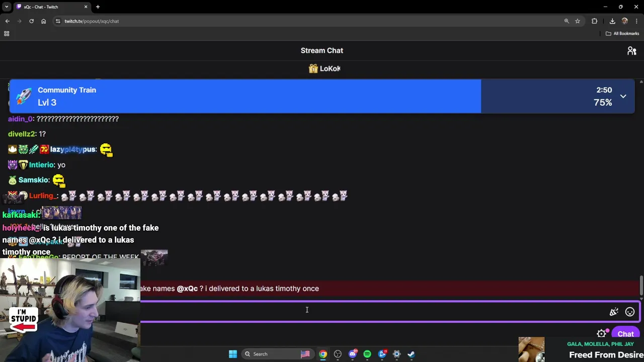
Task: Switch to Chrome in the taskbar
Action: [x=323, y=354]
